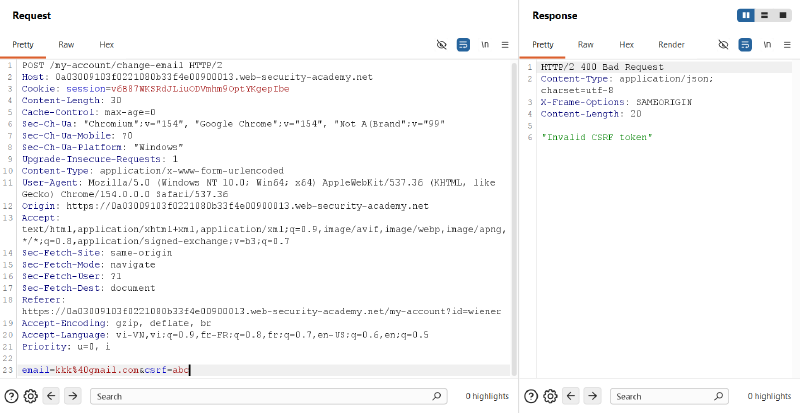Click the Origin header line
This screenshot has width=800, height=413.
[225, 206]
